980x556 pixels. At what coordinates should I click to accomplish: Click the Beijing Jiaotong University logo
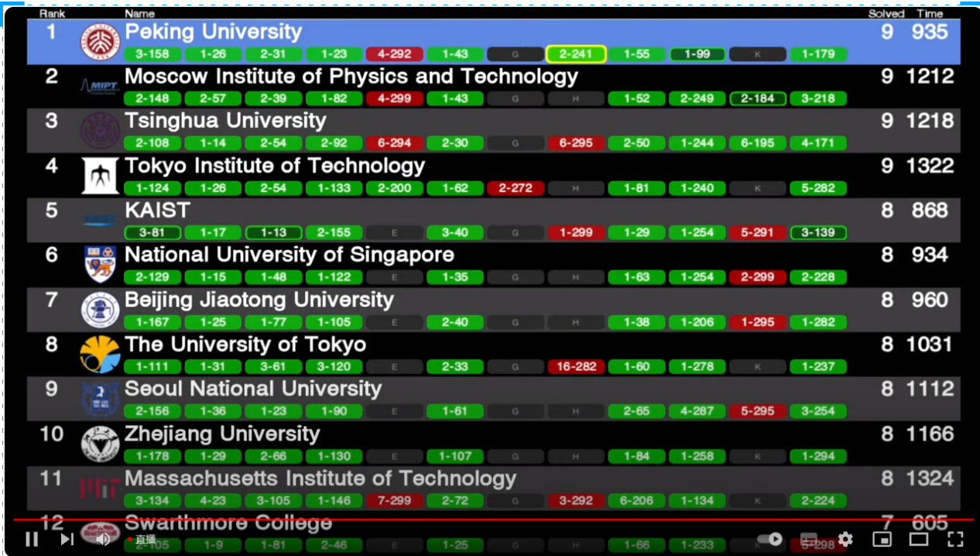click(101, 310)
